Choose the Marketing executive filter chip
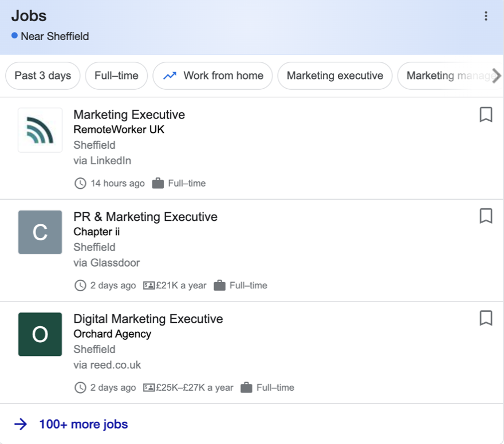Viewport: 504px width, 444px height. coord(334,76)
